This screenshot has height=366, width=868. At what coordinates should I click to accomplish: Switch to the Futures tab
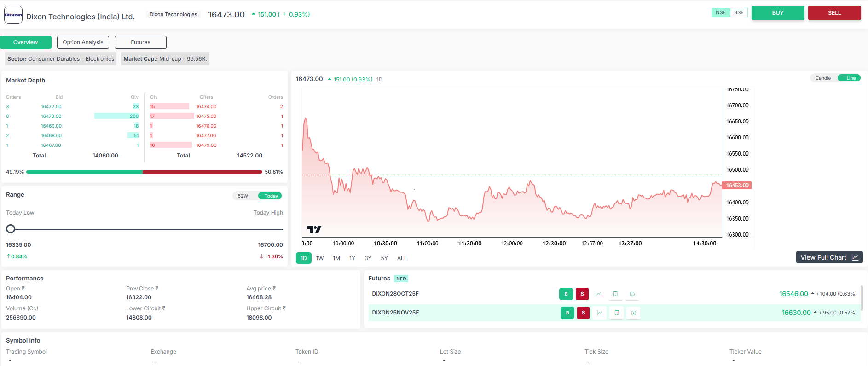click(140, 42)
